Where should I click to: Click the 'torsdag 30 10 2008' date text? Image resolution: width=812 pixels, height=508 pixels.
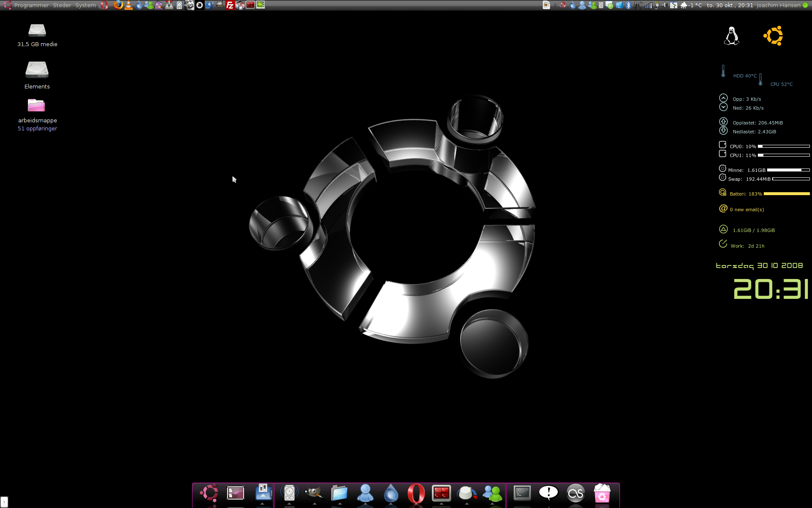[x=759, y=266]
